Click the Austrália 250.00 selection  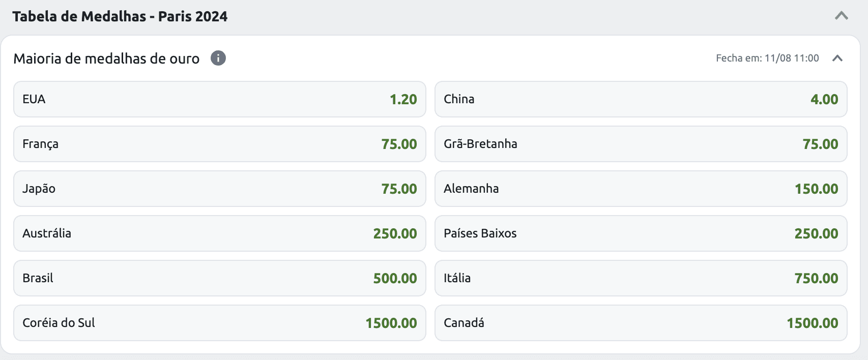tap(219, 233)
